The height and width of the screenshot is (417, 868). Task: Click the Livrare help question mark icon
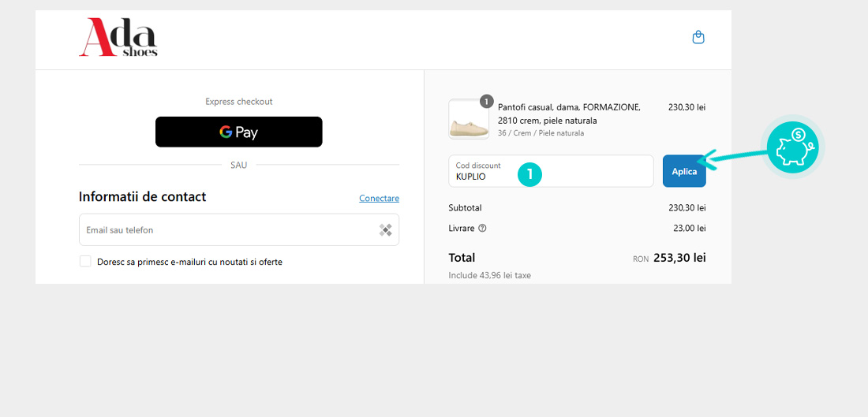pos(482,229)
